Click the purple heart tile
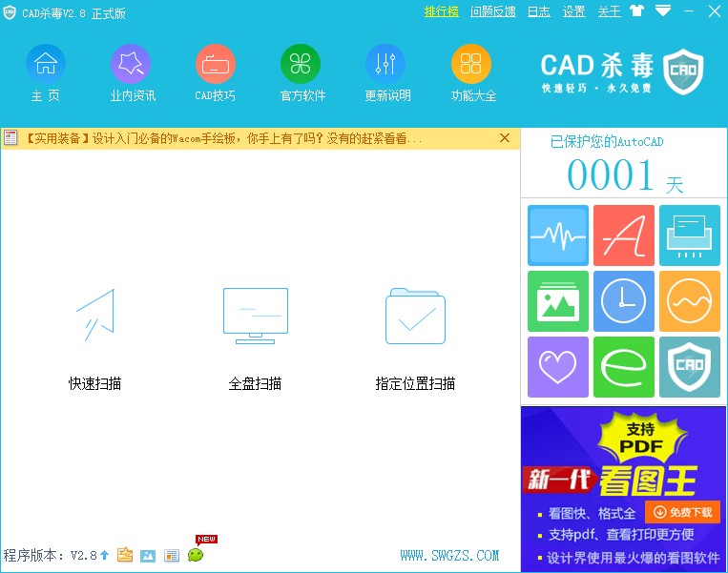 click(x=557, y=367)
